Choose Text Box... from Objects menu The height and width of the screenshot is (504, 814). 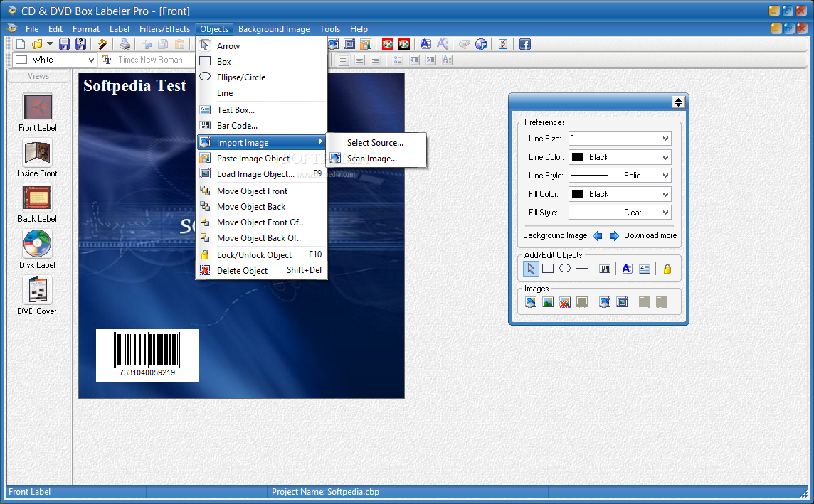(x=262, y=110)
